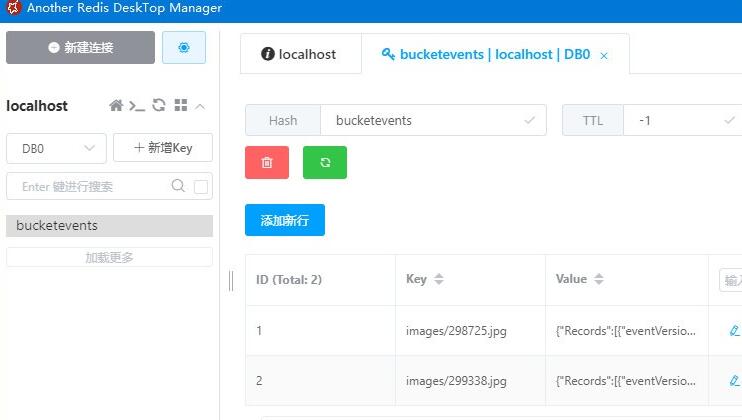
Task: Close the bucketevents tab
Action: tap(604, 56)
